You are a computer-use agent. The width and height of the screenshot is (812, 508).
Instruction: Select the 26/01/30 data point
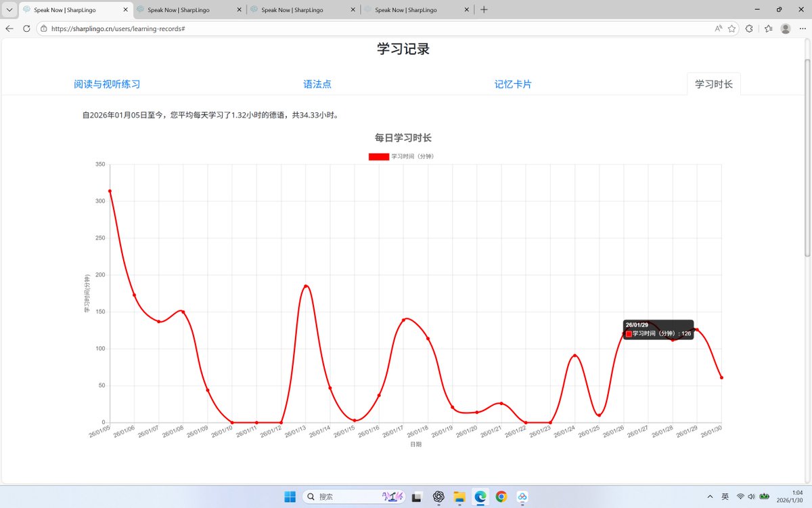tap(721, 377)
